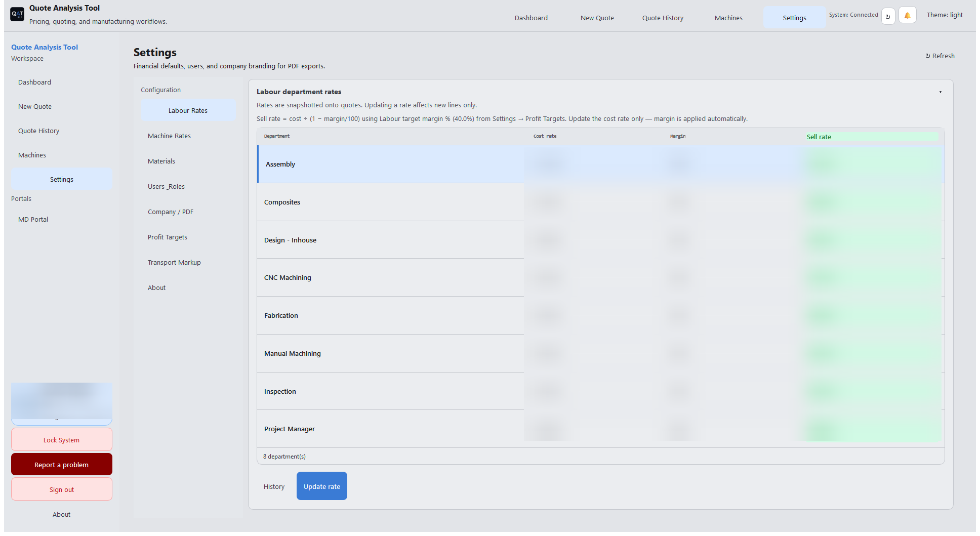Click the reload icon beside System: Connected
Viewport: 980px width, 536px height.
888,16
